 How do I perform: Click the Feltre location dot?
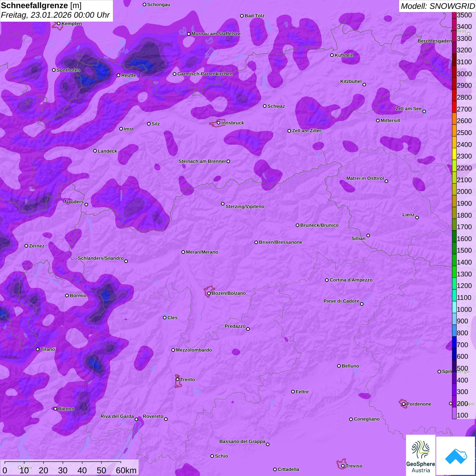click(293, 392)
